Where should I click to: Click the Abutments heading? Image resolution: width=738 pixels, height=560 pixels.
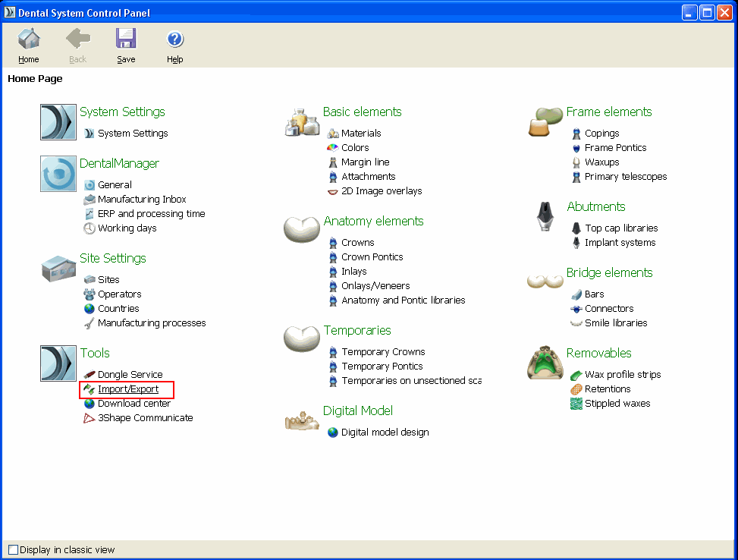(x=596, y=206)
